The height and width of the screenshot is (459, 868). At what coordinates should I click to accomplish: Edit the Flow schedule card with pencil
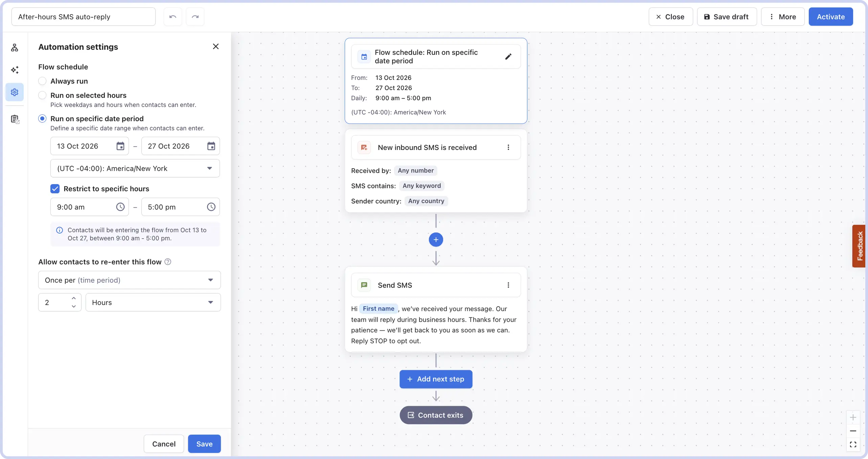coord(508,57)
